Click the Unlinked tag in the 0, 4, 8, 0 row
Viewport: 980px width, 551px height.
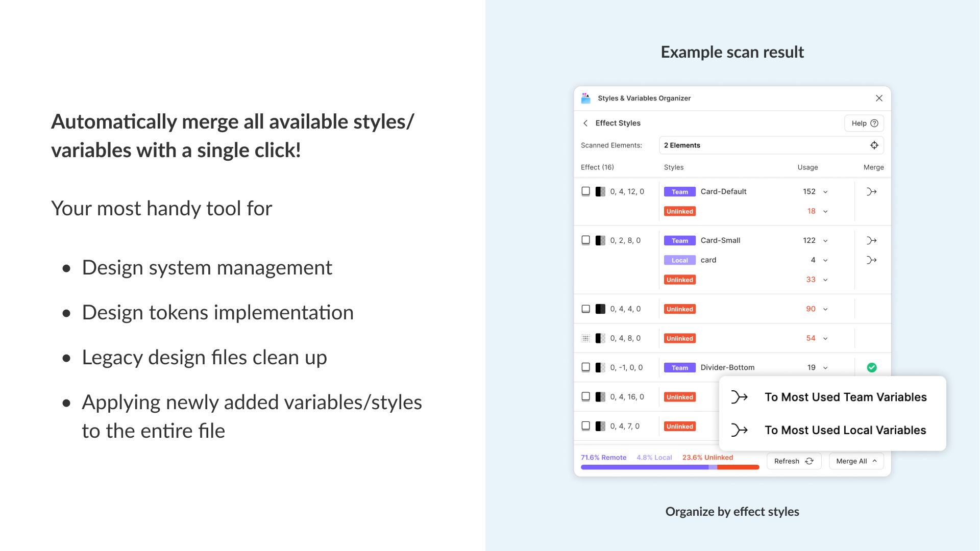[x=679, y=338]
